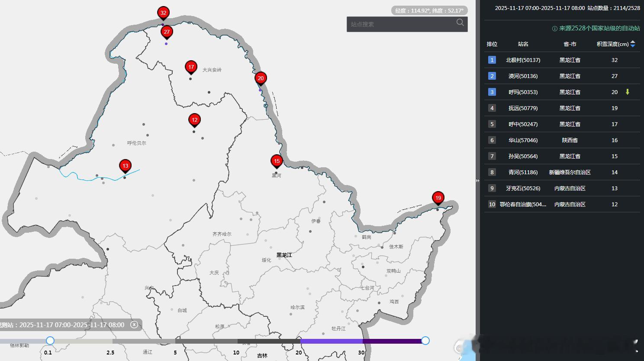Click the 呼伦贝尔 label on the map
Screen dimensions: 644x361
(x=137, y=143)
